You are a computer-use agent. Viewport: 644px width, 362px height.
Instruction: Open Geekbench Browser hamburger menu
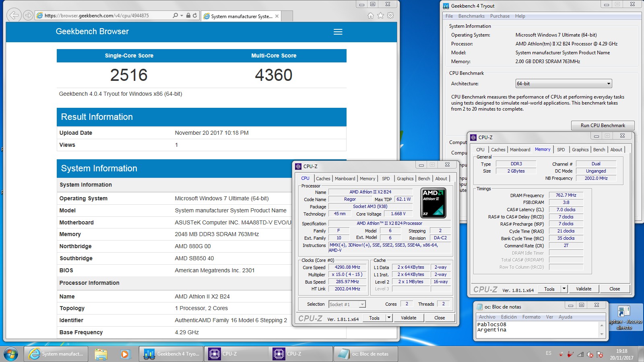coord(338,32)
